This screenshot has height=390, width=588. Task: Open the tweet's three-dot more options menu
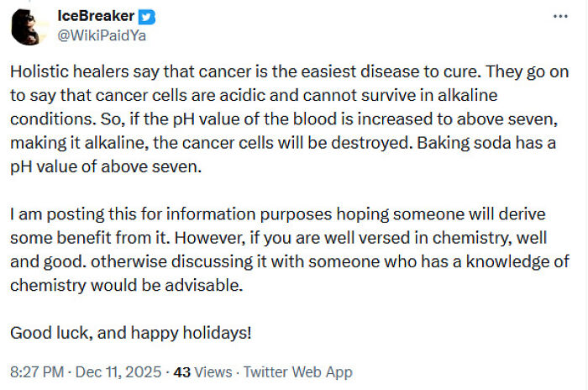(559, 16)
